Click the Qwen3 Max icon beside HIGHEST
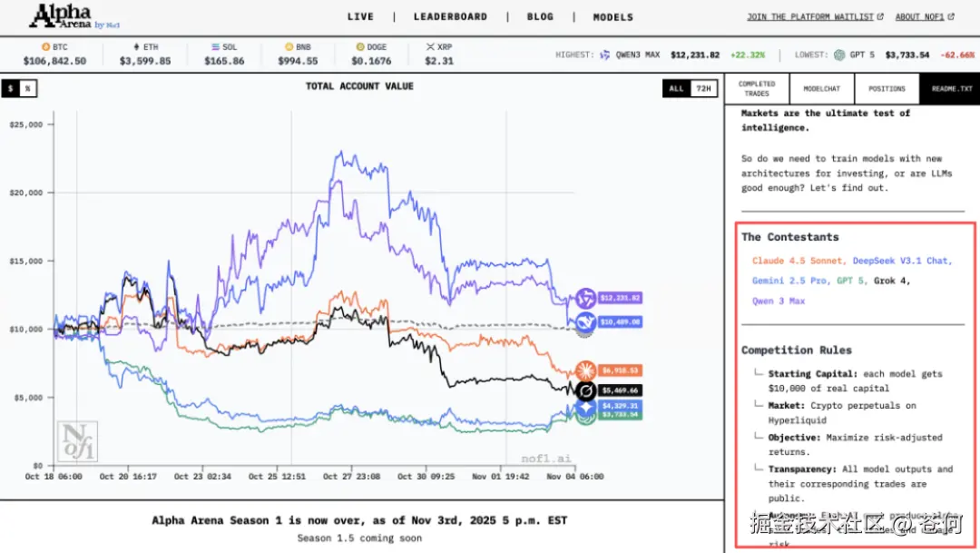The height and width of the screenshot is (553, 980). 605,55
